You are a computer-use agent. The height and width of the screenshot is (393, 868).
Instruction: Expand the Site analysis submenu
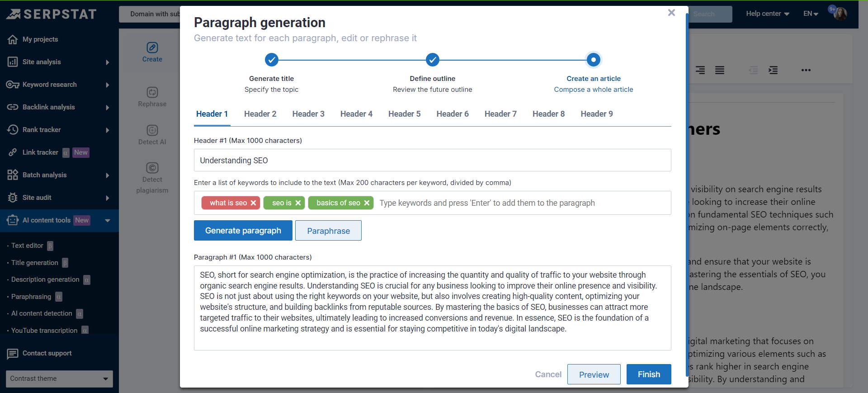[107, 62]
